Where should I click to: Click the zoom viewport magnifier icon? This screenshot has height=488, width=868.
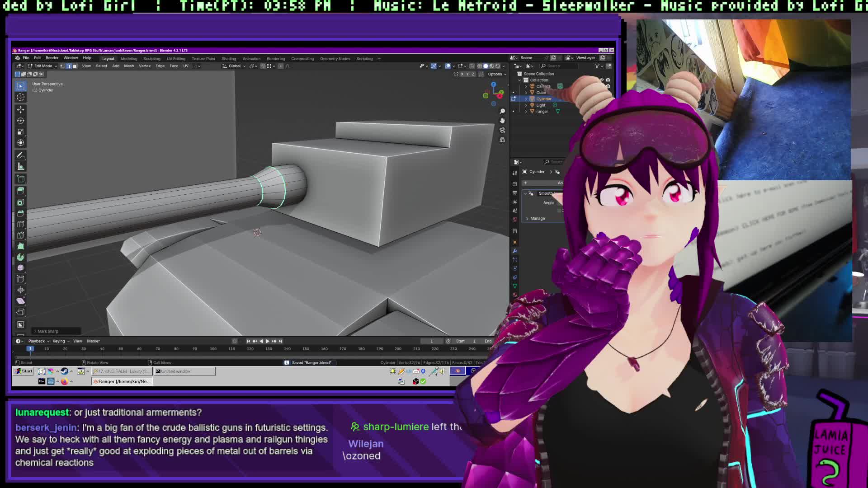point(502,111)
